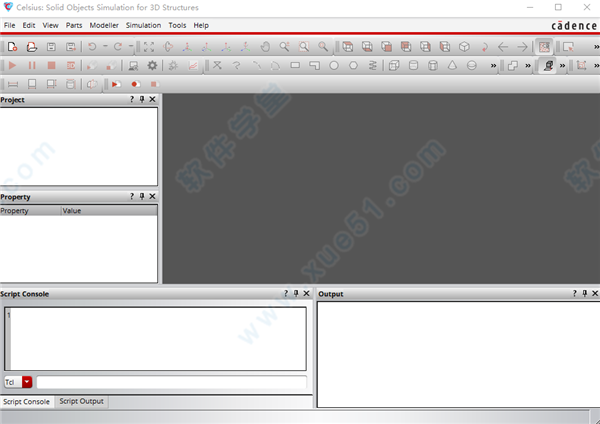Image resolution: width=600 pixels, height=424 pixels.
Task: Go to previous view with left arrow
Action: pos(503,47)
